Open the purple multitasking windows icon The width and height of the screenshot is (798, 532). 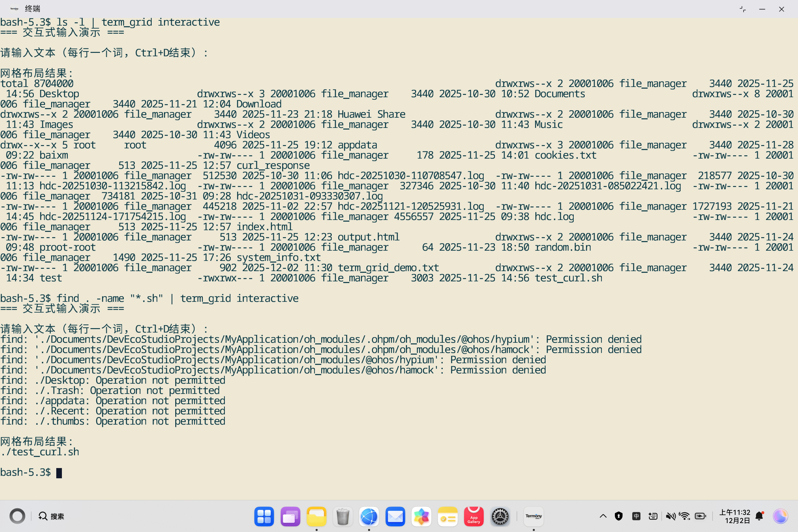[290, 516]
